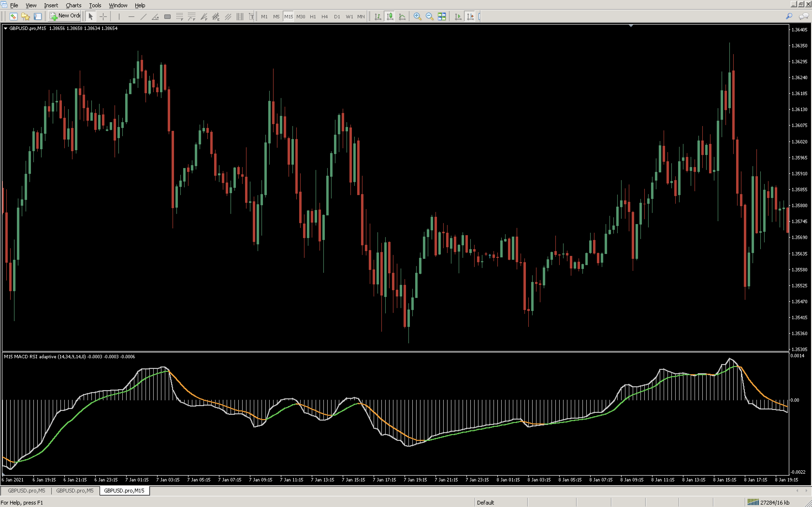Viewport: 812px width, 507px height.
Task: Click the New Chart icon
Action: pyautogui.click(x=13, y=16)
